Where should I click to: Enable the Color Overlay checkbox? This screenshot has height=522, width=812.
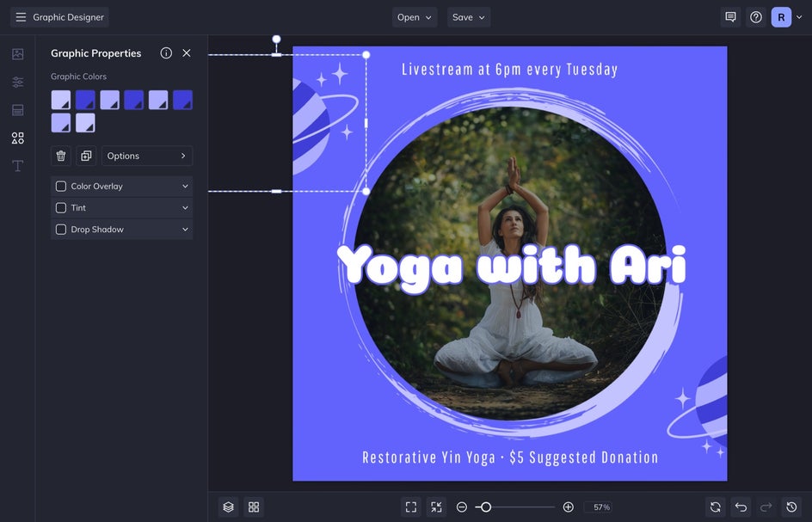coord(61,187)
